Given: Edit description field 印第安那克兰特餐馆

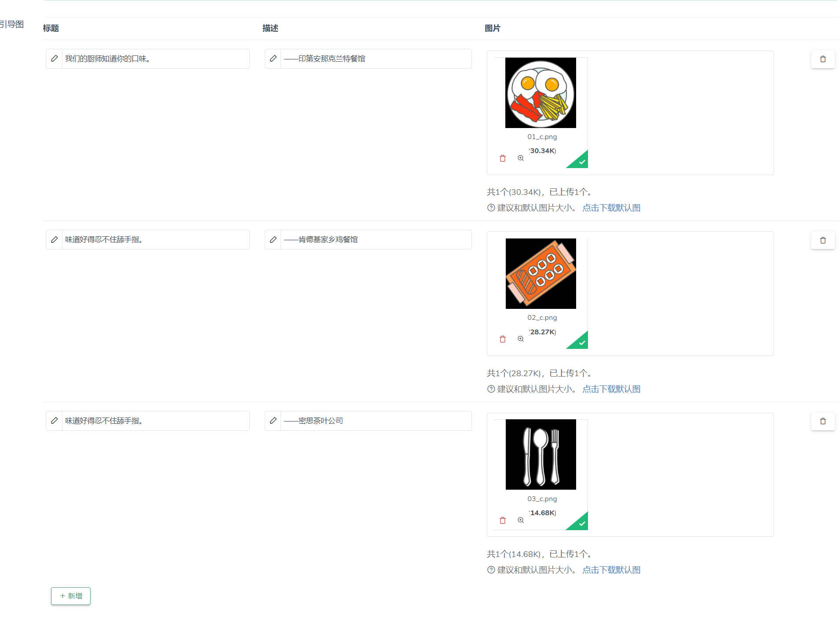Looking at the screenshot, I should click(x=376, y=59).
